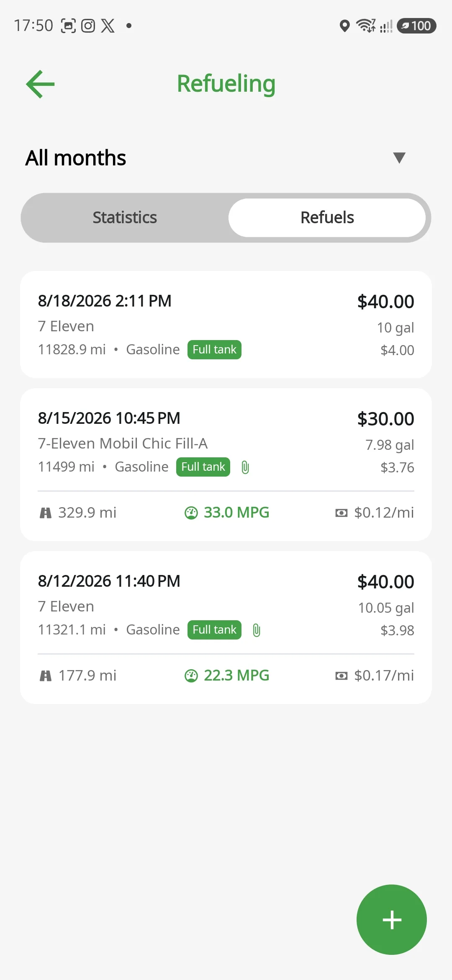Tap cash icon beside $0.12/mi
Screen dimensions: 452x980
click(342, 513)
